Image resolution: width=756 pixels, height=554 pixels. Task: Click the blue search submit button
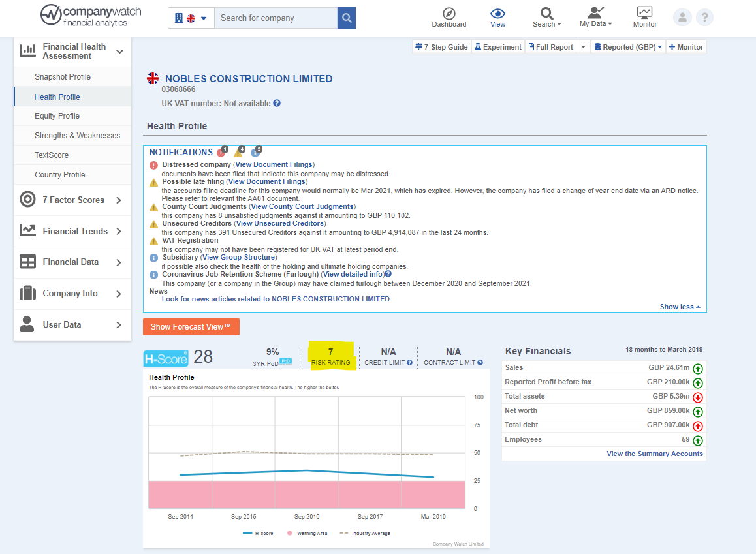point(347,18)
